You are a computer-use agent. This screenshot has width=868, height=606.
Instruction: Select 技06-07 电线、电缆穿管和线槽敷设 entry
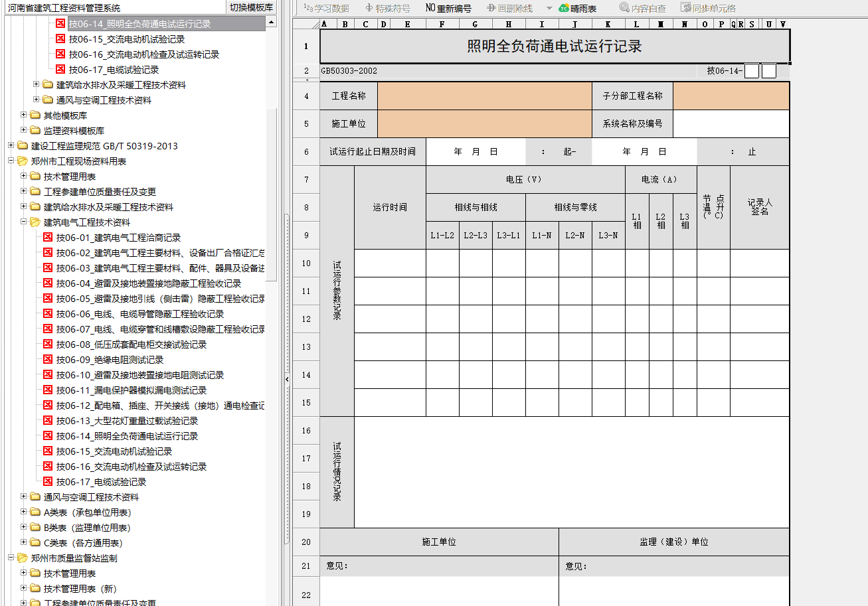click(x=161, y=329)
